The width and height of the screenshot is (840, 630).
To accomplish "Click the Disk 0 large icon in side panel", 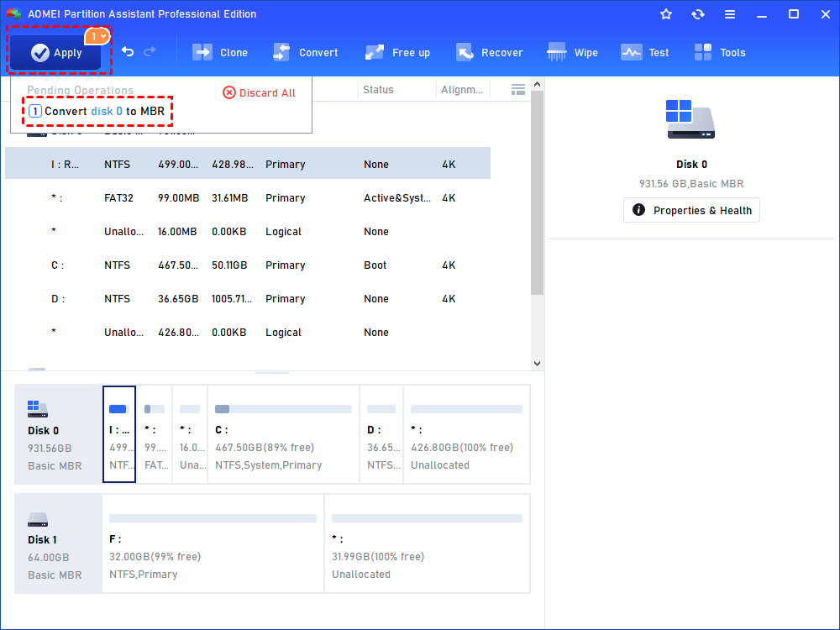I will point(690,119).
